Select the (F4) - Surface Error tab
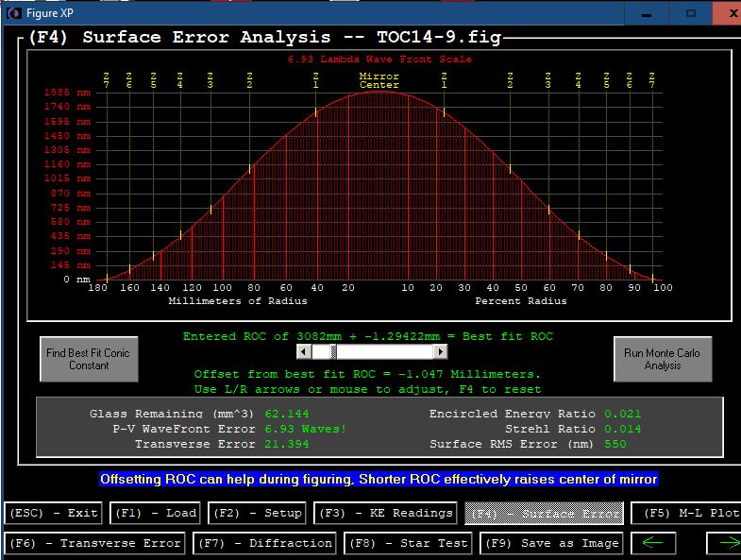 click(545, 513)
